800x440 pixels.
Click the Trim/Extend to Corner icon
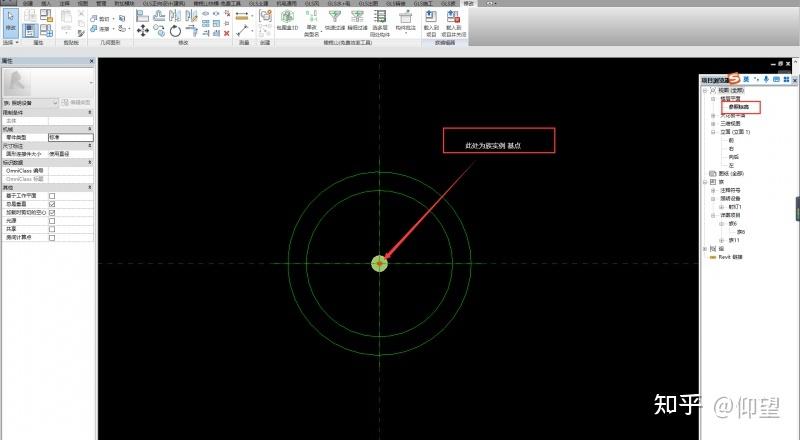[x=191, y=31]
